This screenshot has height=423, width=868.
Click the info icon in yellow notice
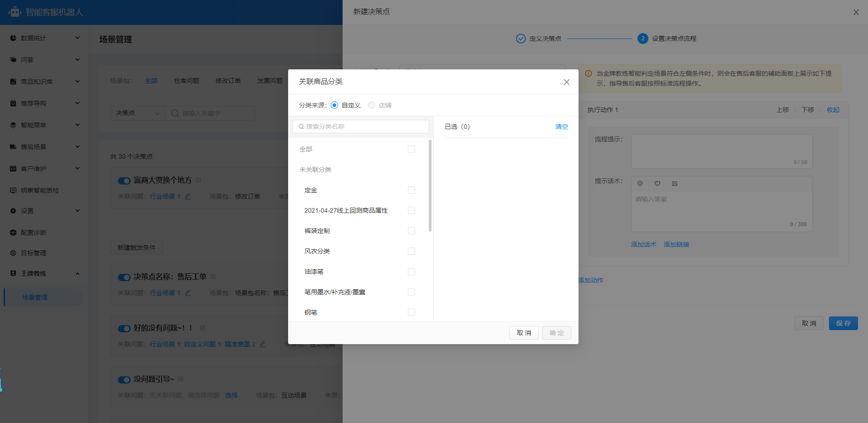coord(588,73)
